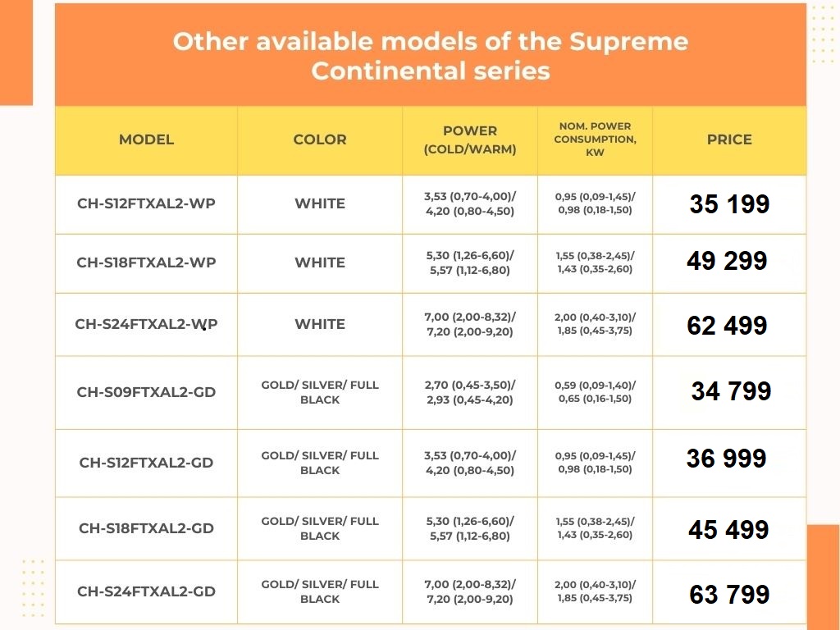Select the CH-S24FTXAL2-GD model name
Image resolution: width=840 pixels, height=630 pixels.
tap(146, 591)
